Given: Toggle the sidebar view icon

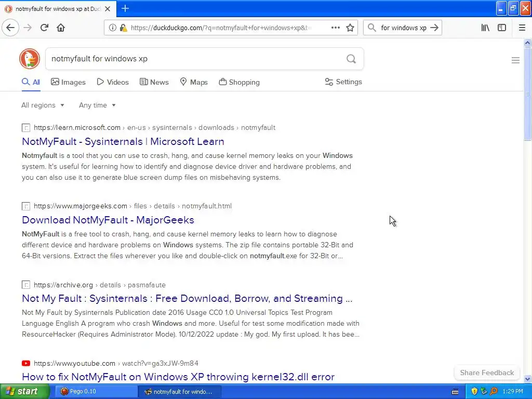Looking at the screenshot, I should coord(502,28).
